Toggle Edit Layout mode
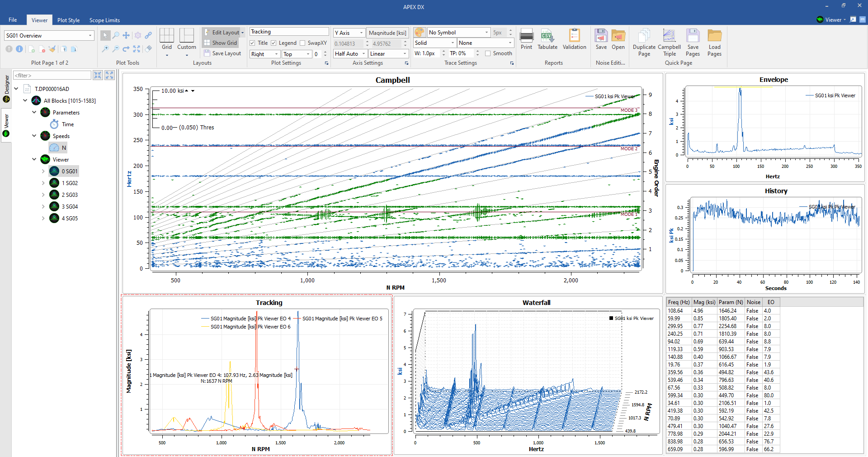Viewport: 868px width, 457px height. tap(222, 33)
